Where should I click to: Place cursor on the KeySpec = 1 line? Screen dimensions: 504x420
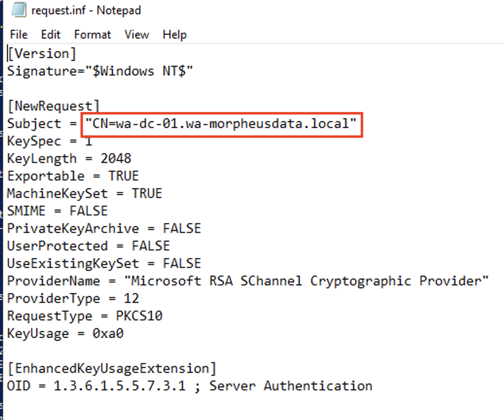pos(49,141)
